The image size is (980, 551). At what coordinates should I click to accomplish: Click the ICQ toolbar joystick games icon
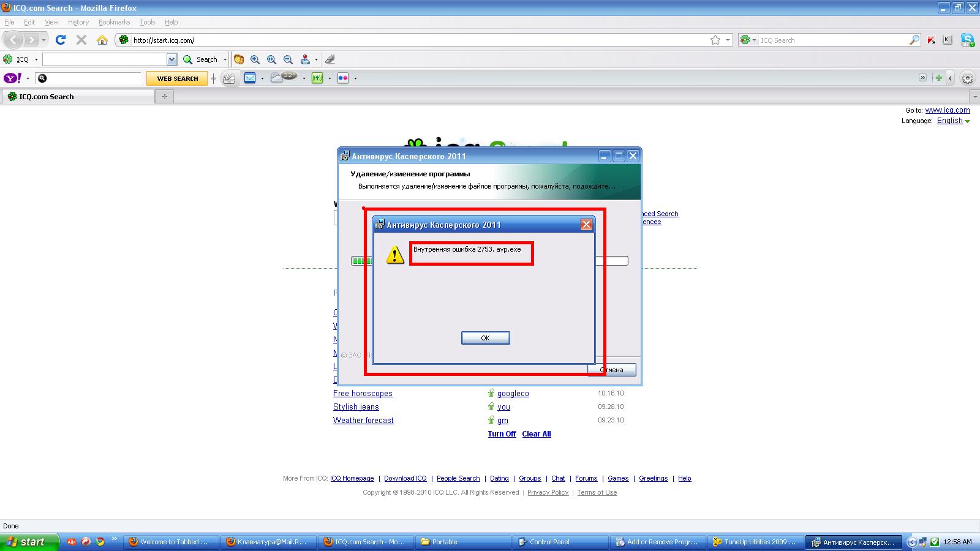pos(305,59)
